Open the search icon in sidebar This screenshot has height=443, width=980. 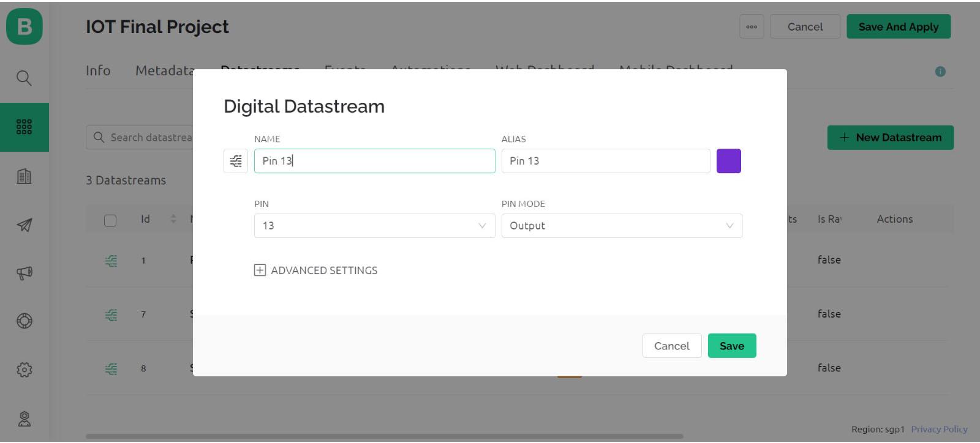(24, 78)
